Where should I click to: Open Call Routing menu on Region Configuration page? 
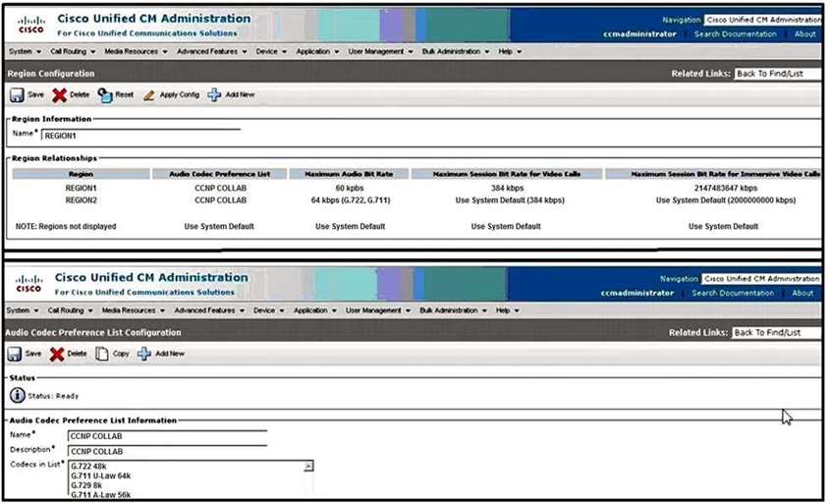(x=71, y=51)
